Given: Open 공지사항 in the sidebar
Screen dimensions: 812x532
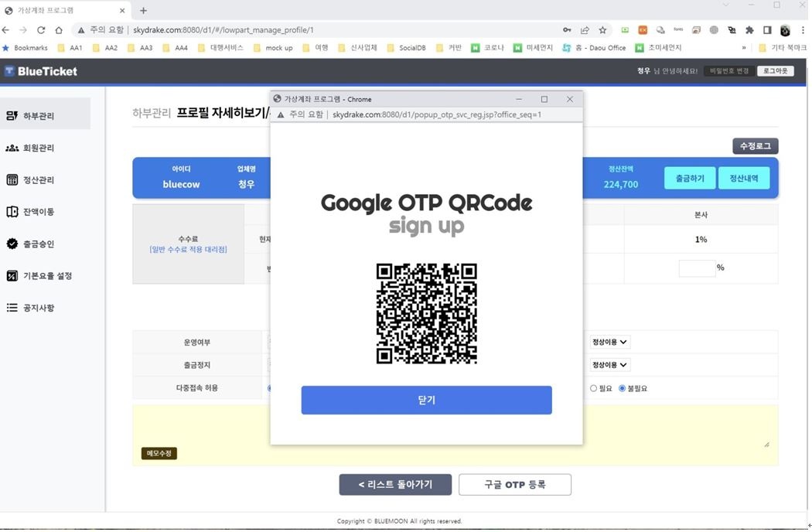Looking at the screenshot, I should [45, 308].
